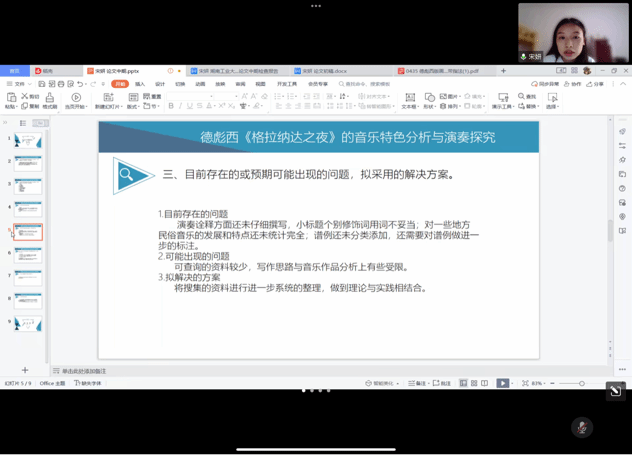Switch to the docx document tab

(341, 71)
